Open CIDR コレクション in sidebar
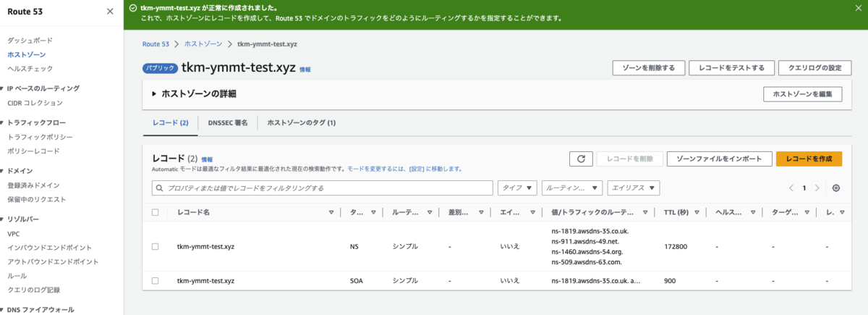Viewport: 868px width, 315px height. tap(35, 103)
